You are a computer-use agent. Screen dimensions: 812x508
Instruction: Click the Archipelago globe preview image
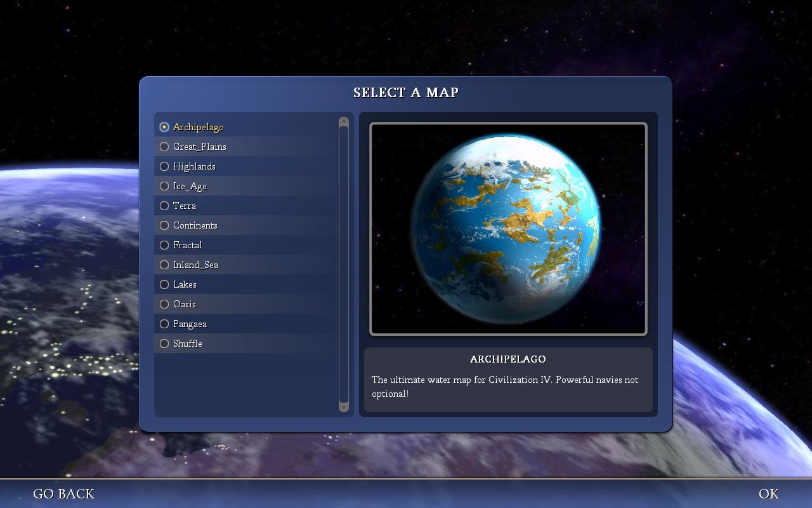point(508,229)
